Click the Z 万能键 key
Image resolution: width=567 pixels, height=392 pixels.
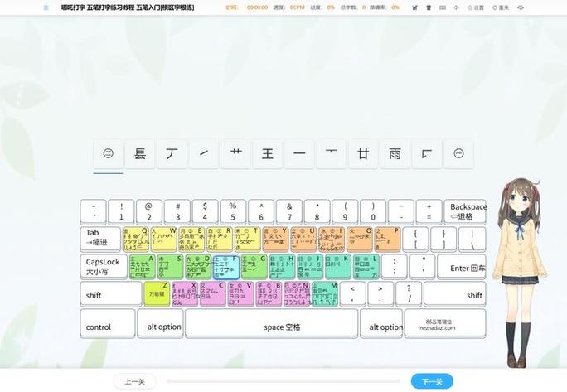point(157,294)
